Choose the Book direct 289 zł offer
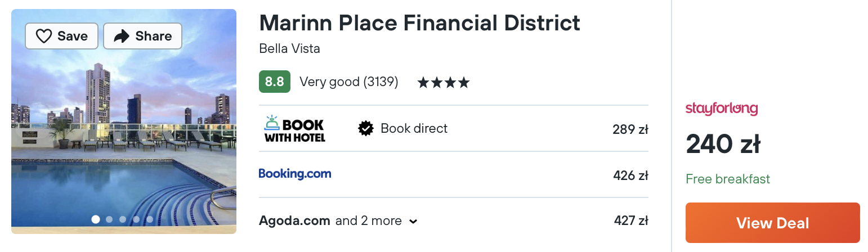This screenshot has width=868, height=252. click(x=454, y=129)
